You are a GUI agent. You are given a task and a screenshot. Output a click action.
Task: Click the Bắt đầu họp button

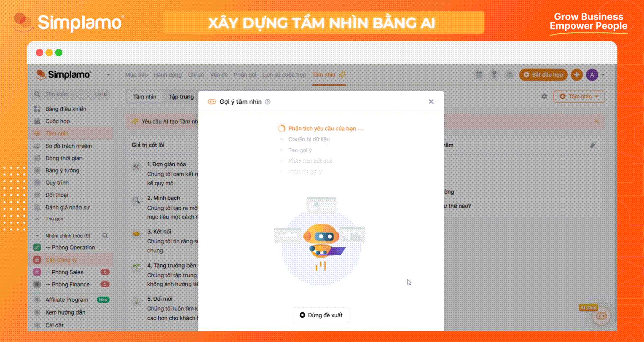[x=543, y=75]
